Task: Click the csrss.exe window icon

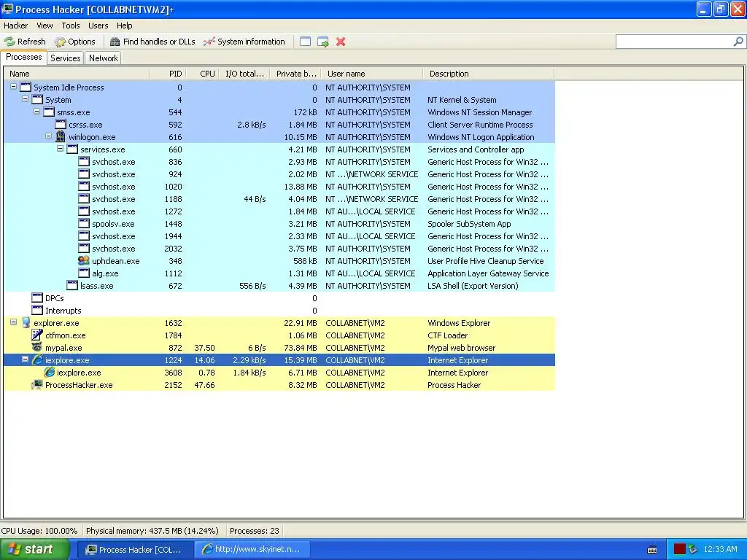Action: tap(61, 124)
